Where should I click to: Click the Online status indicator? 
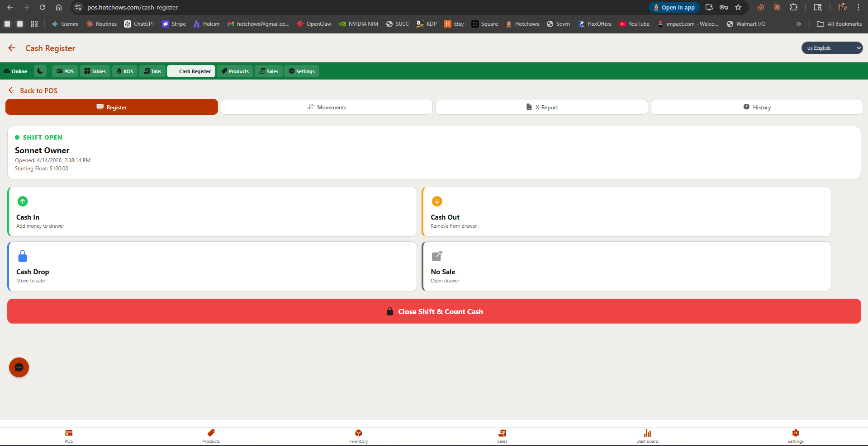[16, 71]
